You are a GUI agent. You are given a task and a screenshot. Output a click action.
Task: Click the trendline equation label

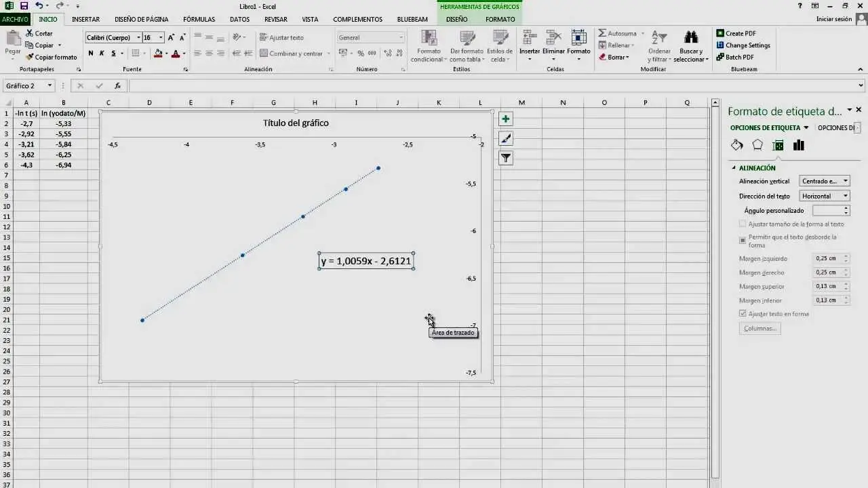click(366, 261)
